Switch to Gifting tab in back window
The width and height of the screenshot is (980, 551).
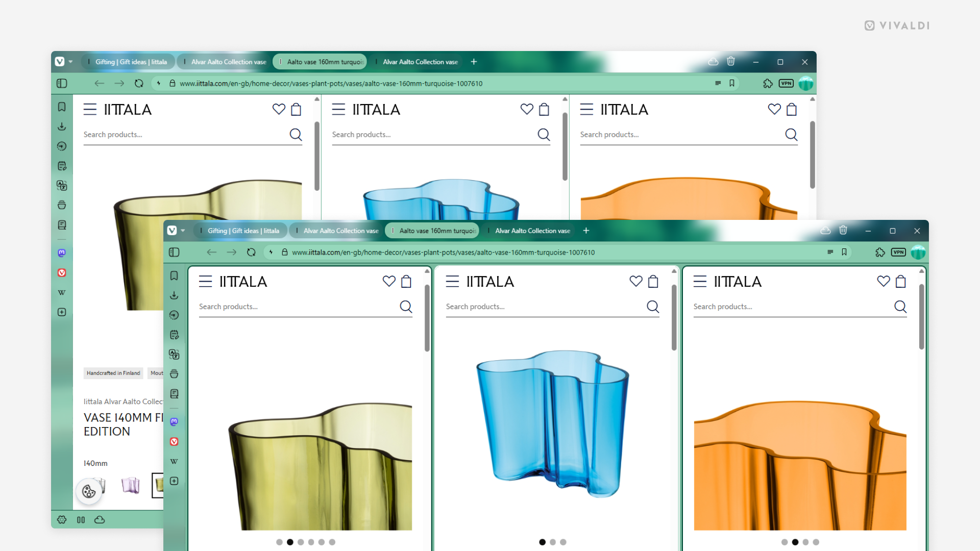[128, 62]
